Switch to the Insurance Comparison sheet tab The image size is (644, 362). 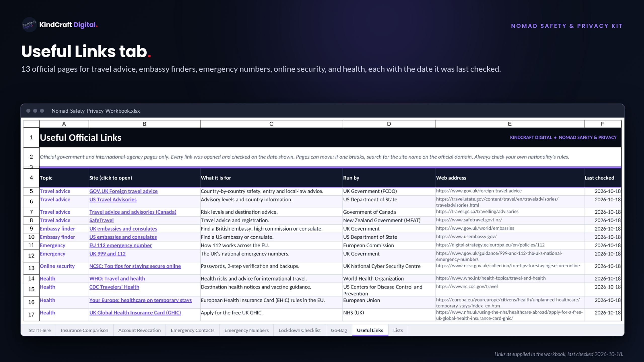pos(85,330)
